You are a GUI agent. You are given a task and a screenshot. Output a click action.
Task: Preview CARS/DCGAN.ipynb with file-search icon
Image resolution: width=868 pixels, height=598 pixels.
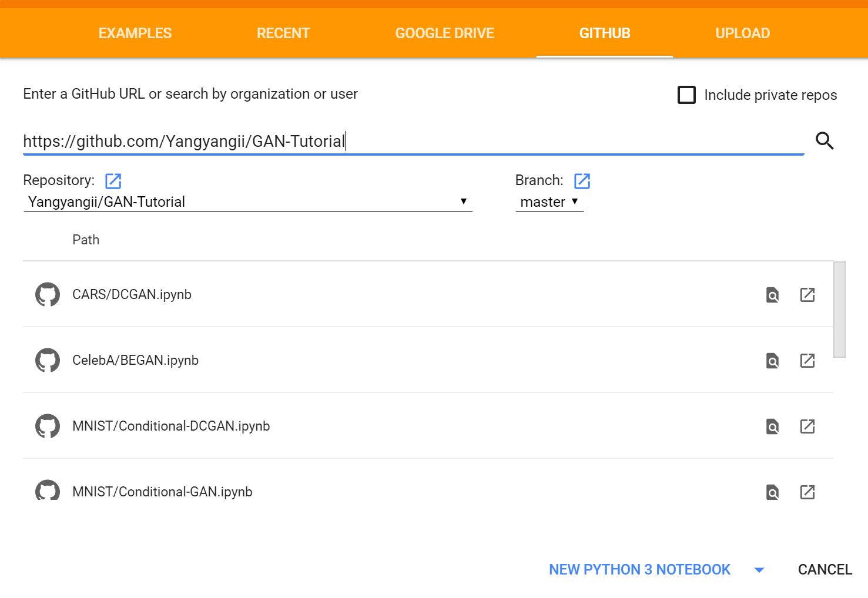pos(772,295)
